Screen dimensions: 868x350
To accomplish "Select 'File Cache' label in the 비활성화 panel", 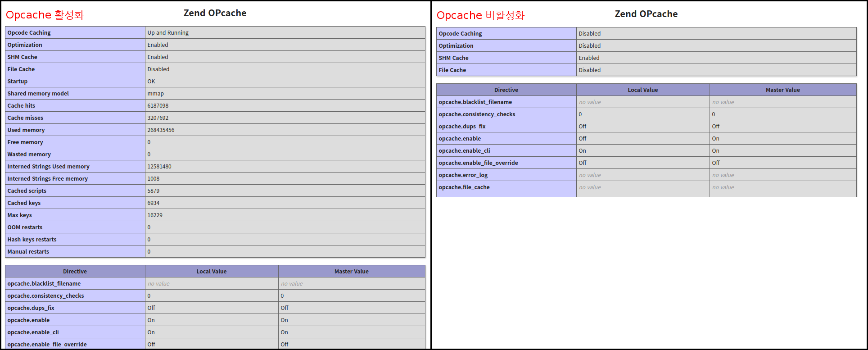I will coord(452,70).
